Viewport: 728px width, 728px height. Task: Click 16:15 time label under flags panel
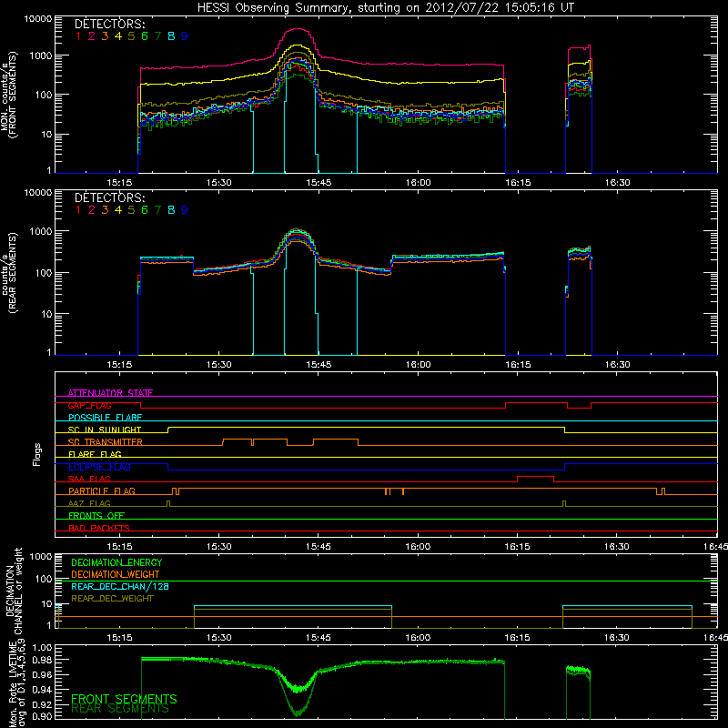(x=517, y=547)
